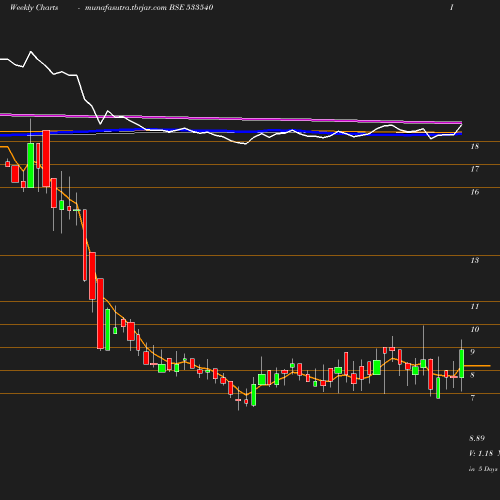Click the 'Weekly Charts' title text

point(34,7)
